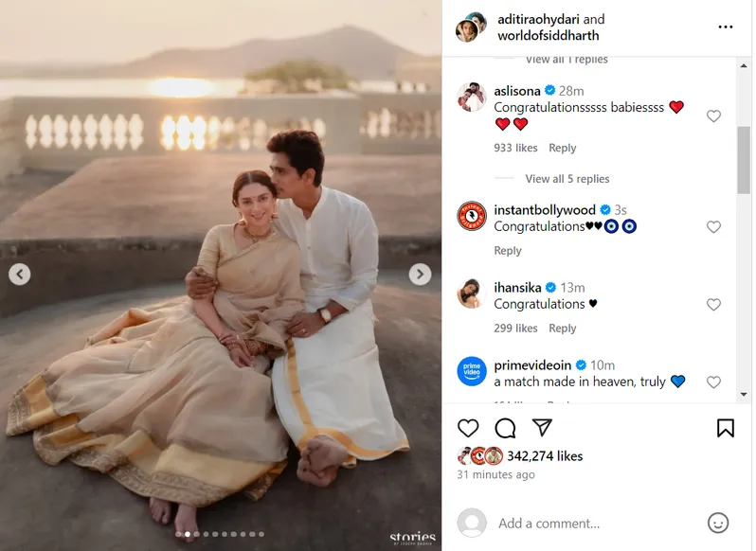Viewport: 756px width, 551px height.
Task: Reply to ihansika's comment
Action: point(562,329)
